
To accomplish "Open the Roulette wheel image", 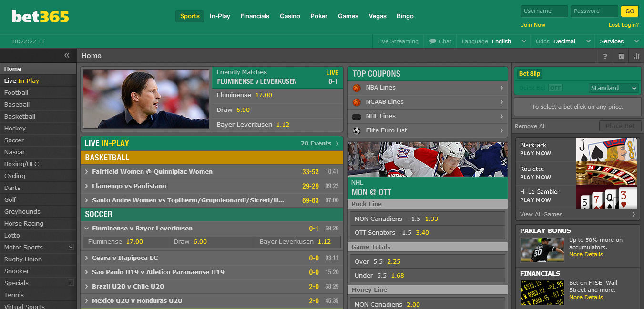I will (x=606, y=173).
